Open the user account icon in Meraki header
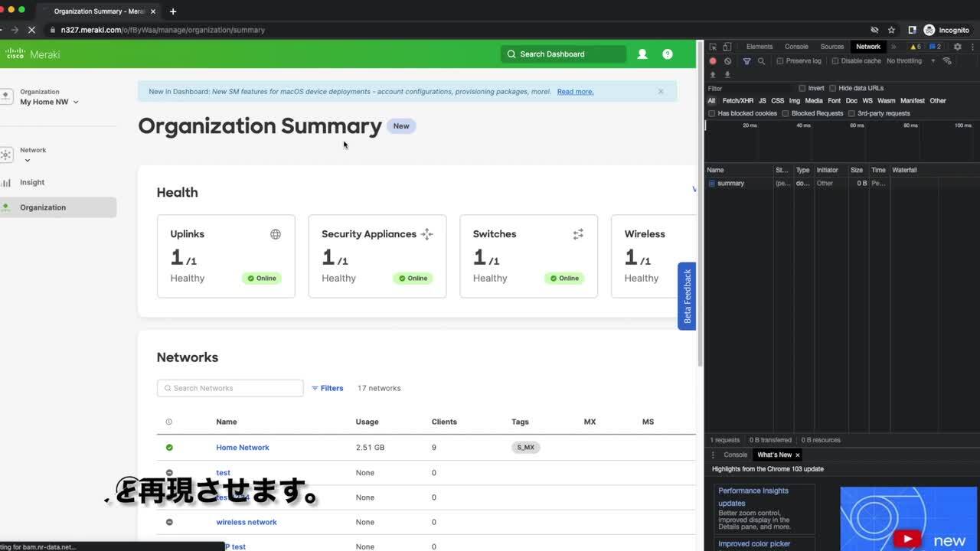The width and height of the screenshot is (980, 551). [x=642, y=54]
